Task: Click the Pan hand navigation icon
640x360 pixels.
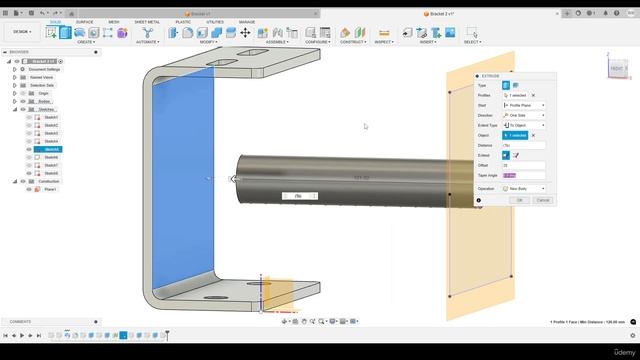Action: pos(304,322)
